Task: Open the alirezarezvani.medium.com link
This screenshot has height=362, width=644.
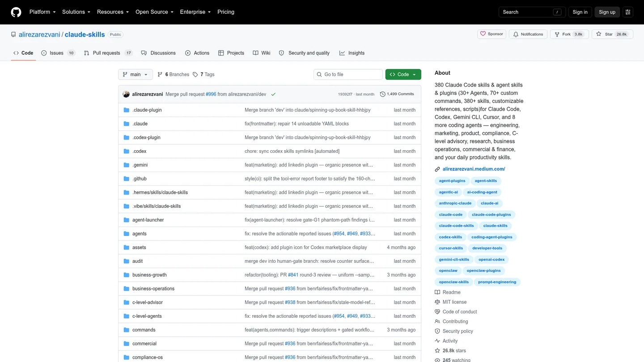Action: pyautogui.click(x=474, y=169)
